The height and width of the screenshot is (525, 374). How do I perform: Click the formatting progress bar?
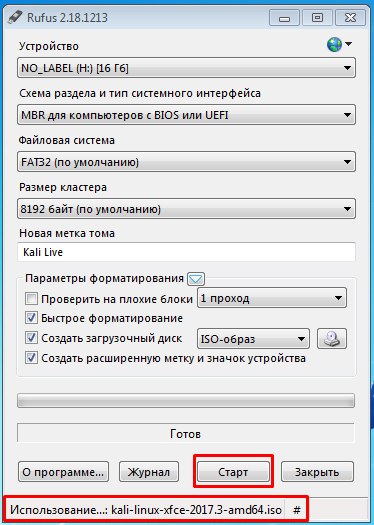click(186, 401)
